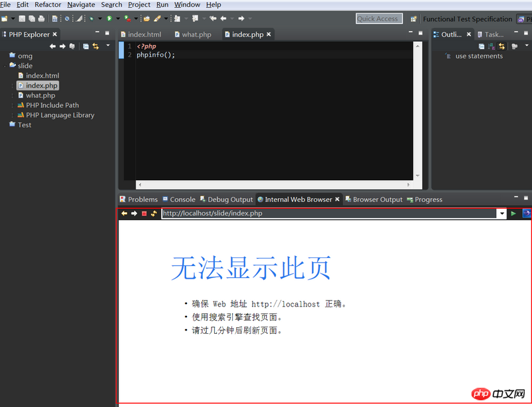Click Back arrow in PHP Explorer toolbar
Screen dimensions: 532x407
[x=53, y=46]
